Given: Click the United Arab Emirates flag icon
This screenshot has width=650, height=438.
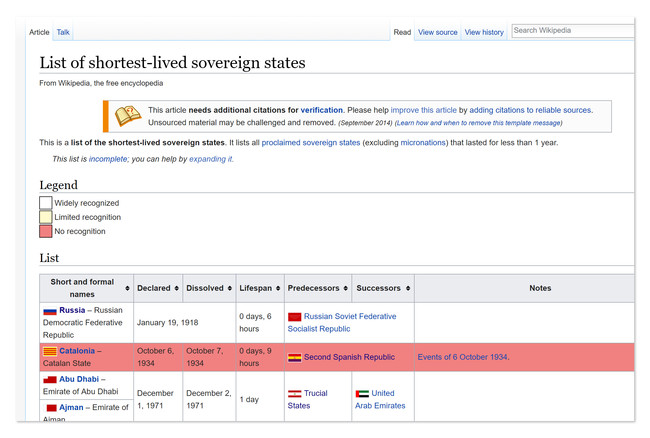Looking at the screenshot, I should [362, 394].
